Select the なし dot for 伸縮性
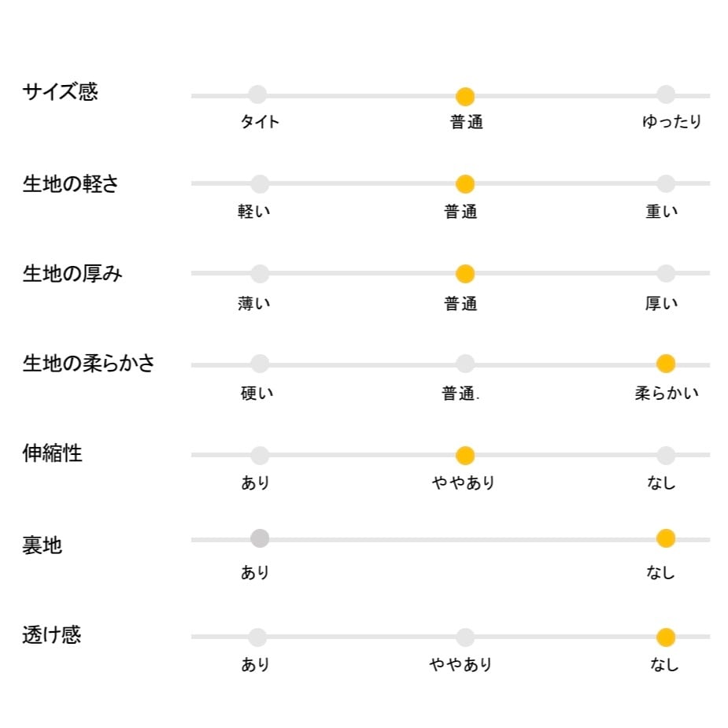The image size is (728, 728). [x=666, y=455]
